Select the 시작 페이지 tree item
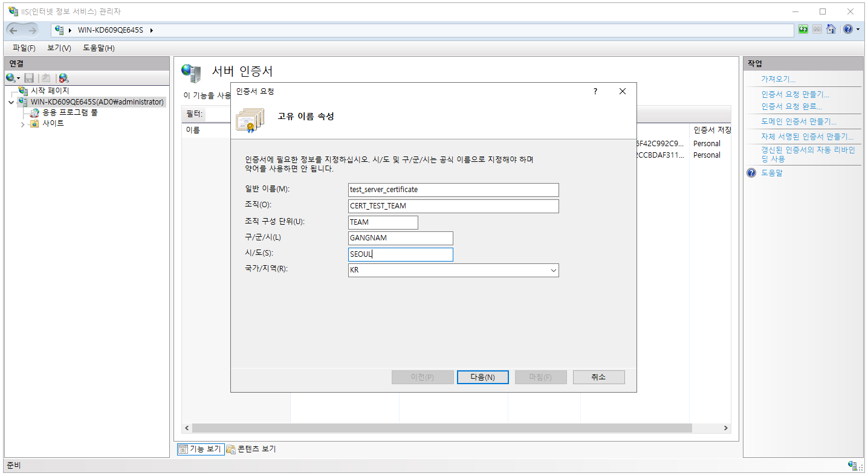The height and width of the screenshot is (476, 868). (50, 91)
